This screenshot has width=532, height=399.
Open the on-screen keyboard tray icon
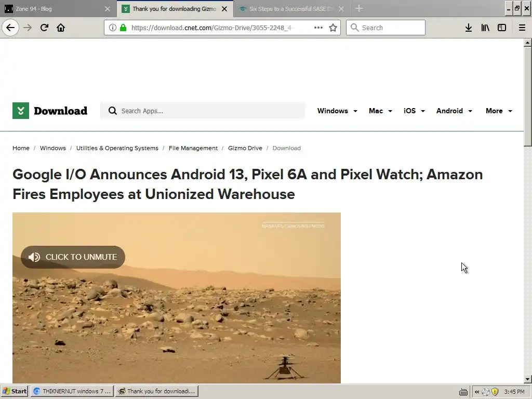[x=463, y=392]
